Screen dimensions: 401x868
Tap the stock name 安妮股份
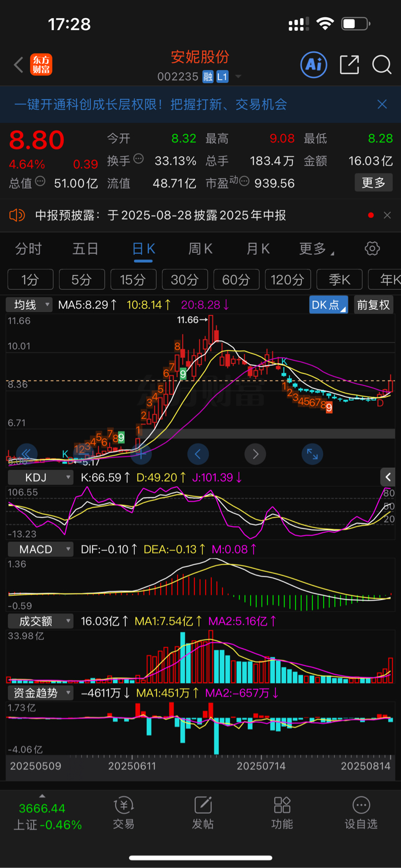[x=200, y=57]
